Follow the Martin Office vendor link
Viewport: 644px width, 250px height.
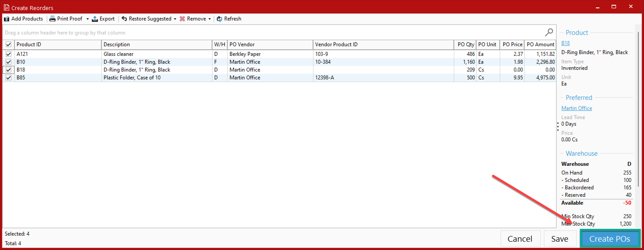[x=576, y=108]
